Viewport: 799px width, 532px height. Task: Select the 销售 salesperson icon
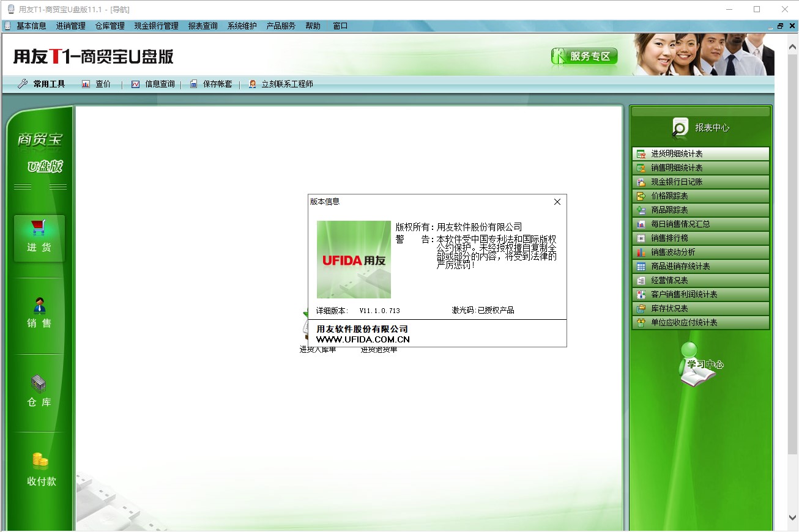coord(39,305)
